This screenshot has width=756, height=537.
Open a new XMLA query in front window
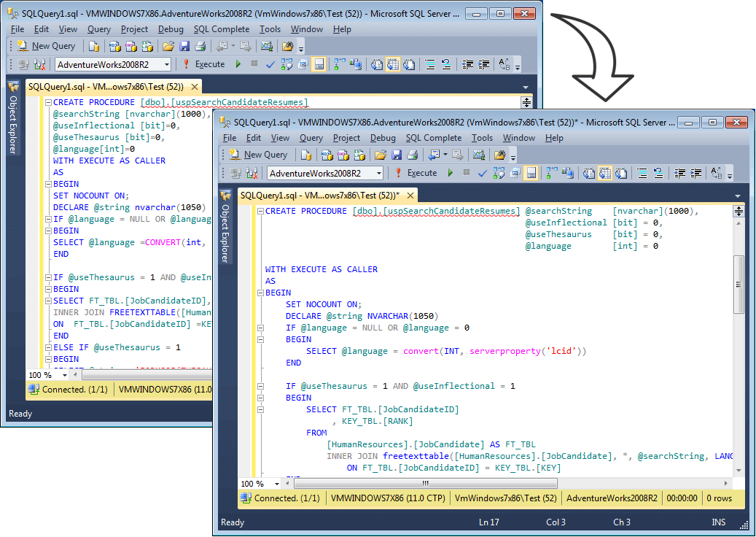[359, 155]
